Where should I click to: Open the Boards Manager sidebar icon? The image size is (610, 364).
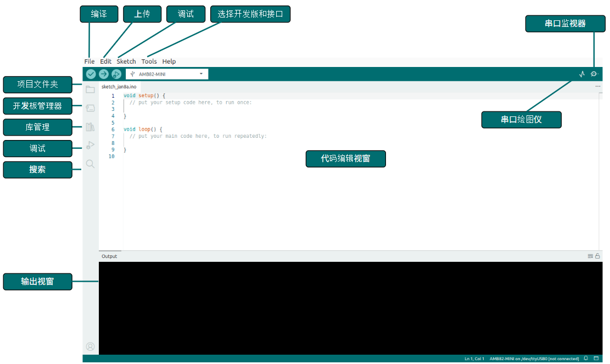(x=90, y=108)
